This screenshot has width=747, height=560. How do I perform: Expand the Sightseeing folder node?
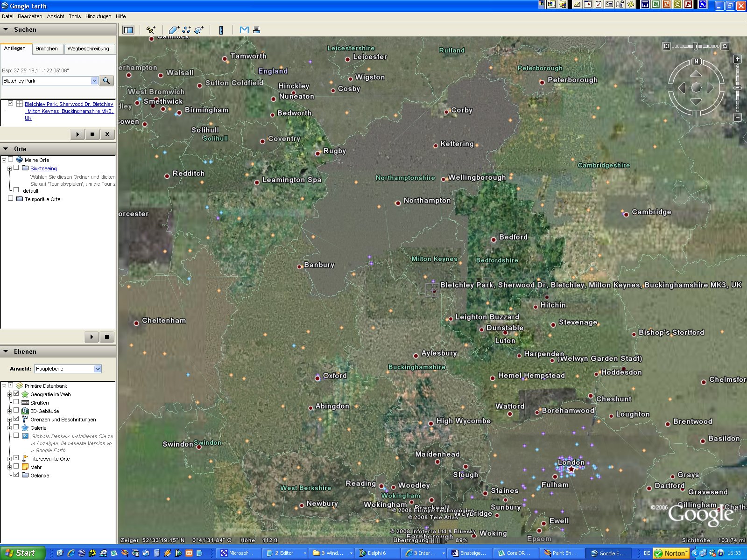(9, 168)
